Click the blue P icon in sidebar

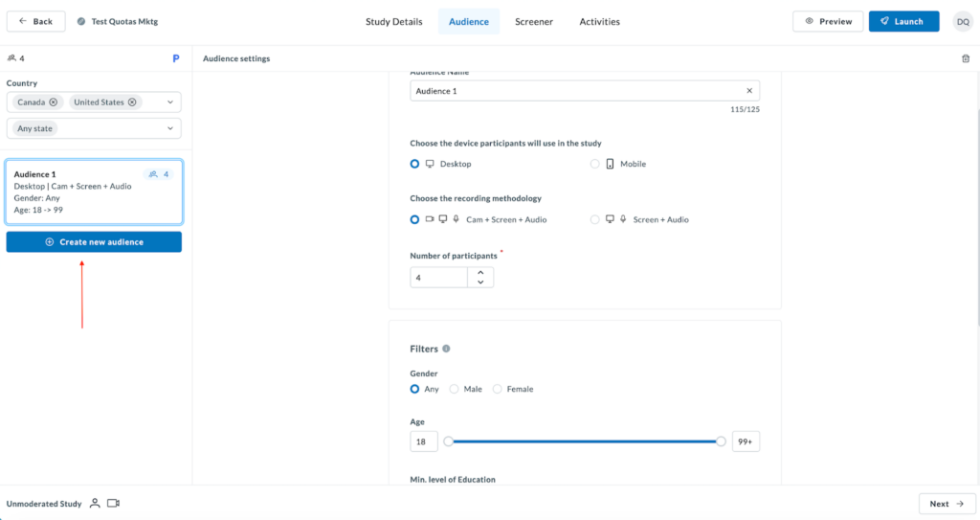(x=176, y=58)
